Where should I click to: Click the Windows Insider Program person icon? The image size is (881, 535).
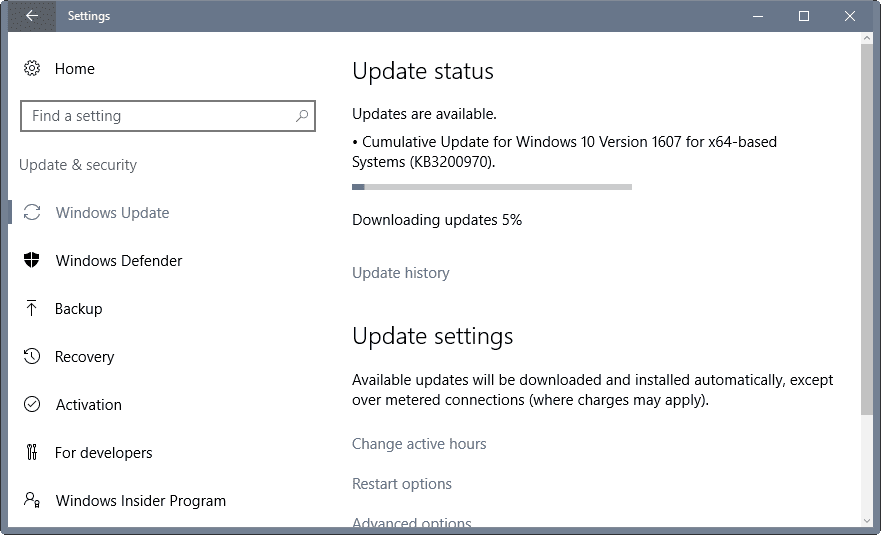(31, 500)
